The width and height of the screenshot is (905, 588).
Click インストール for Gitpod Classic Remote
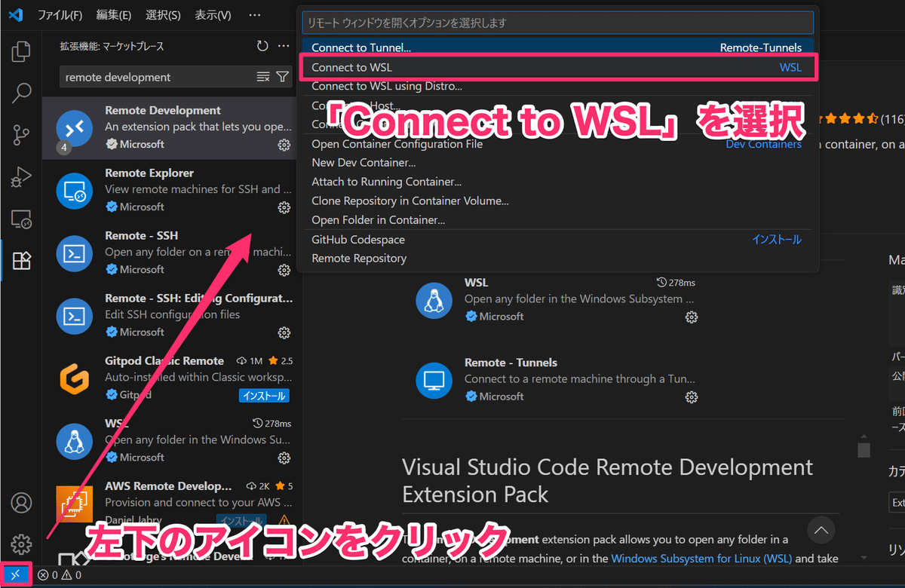264,395
